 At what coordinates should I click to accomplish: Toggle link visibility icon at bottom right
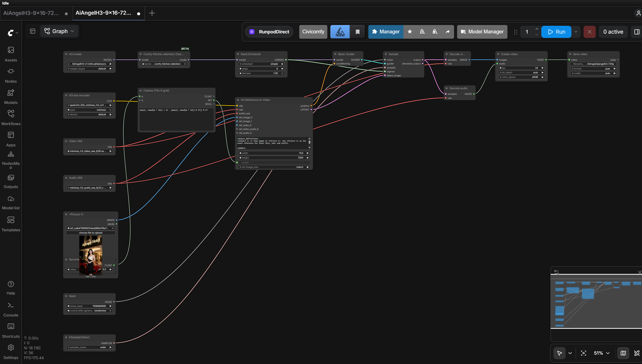(x=637, y=353)
